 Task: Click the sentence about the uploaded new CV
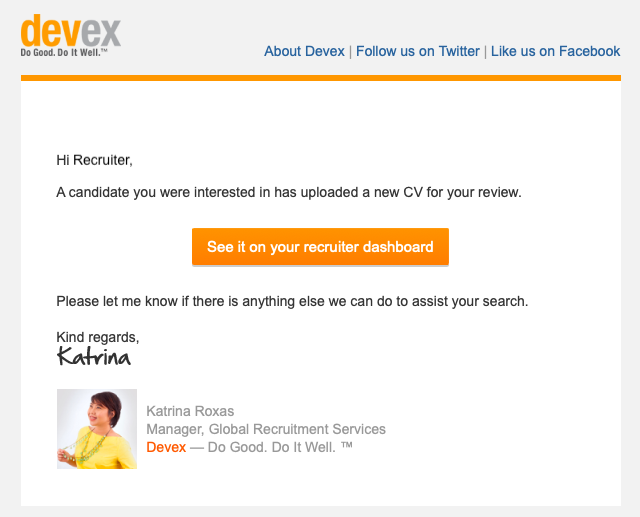[289, 192]
